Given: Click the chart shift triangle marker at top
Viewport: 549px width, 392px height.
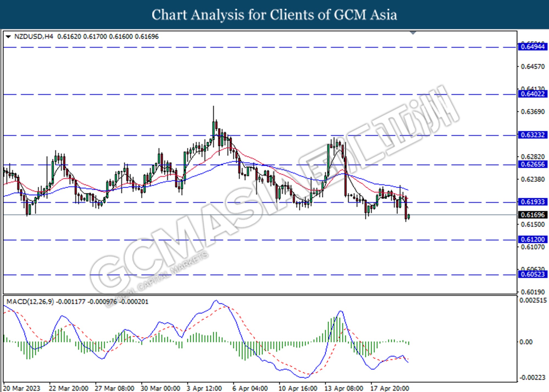Looking at the screenshot, I should [x=413, y=33].
